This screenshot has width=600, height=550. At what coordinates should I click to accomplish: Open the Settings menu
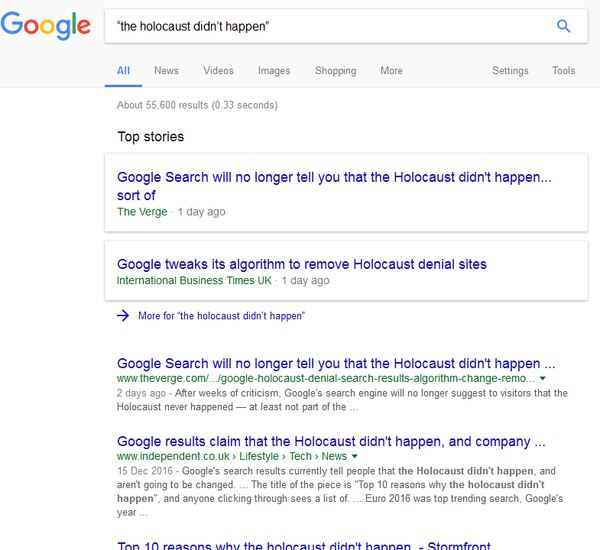[510, 71]
